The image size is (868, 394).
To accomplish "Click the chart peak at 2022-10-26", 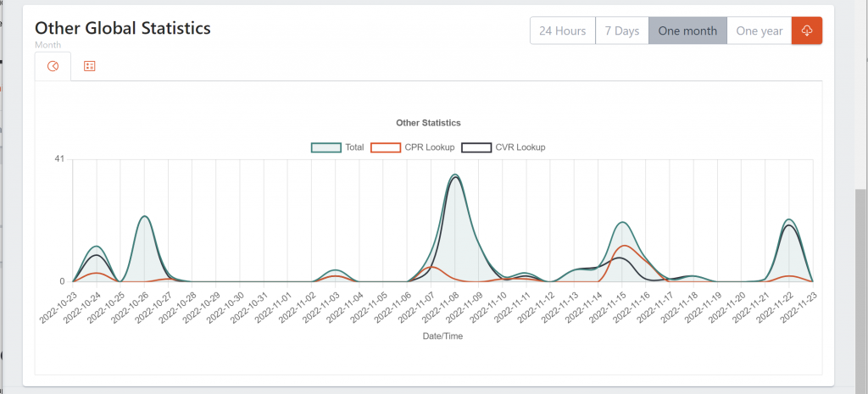I will (145, 216).
